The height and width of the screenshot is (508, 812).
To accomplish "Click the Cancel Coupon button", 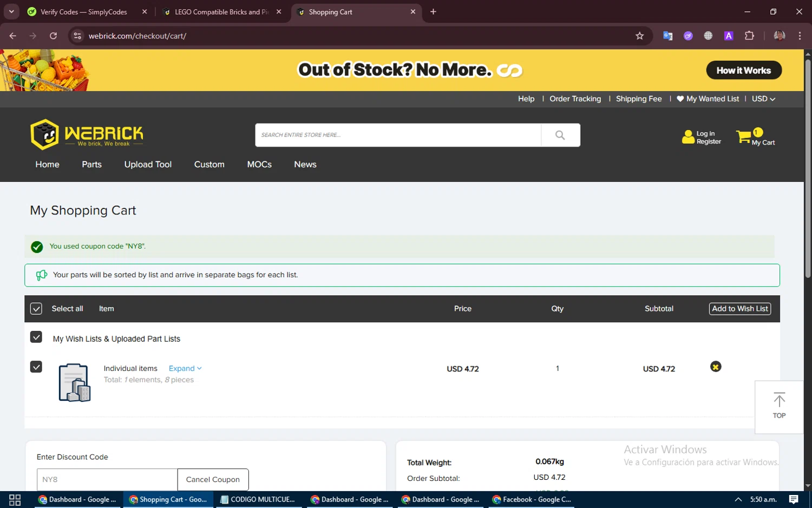I will coord(213,479).
